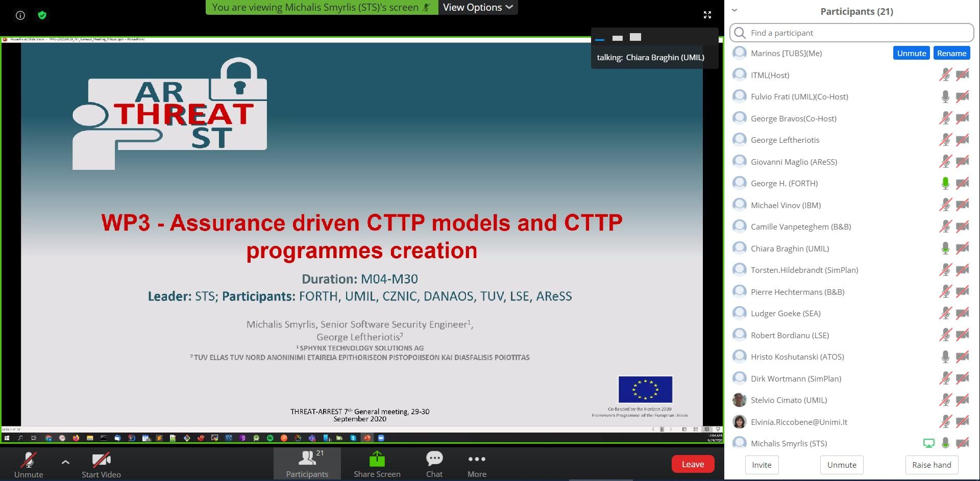Click ITML(Host) disabled camera icon
980x481 pixels.
(963, 75)
